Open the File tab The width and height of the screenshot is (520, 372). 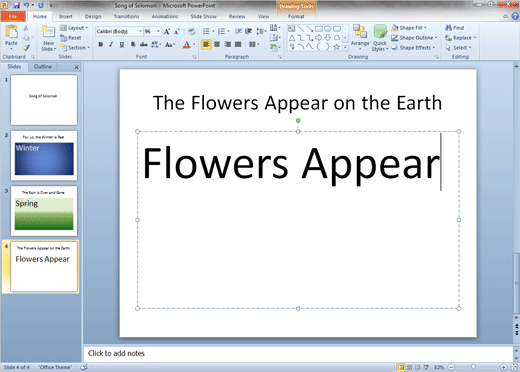pos(13,16)
